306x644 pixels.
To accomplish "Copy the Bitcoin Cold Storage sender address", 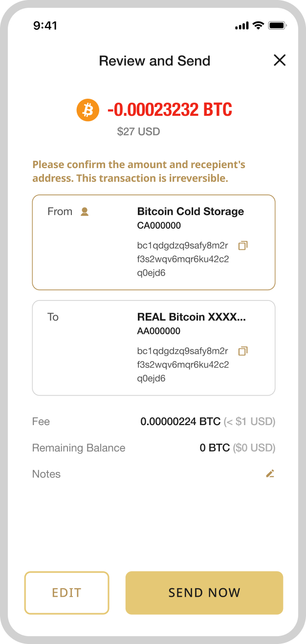I will pyautogui.click(x=243, y=246).
